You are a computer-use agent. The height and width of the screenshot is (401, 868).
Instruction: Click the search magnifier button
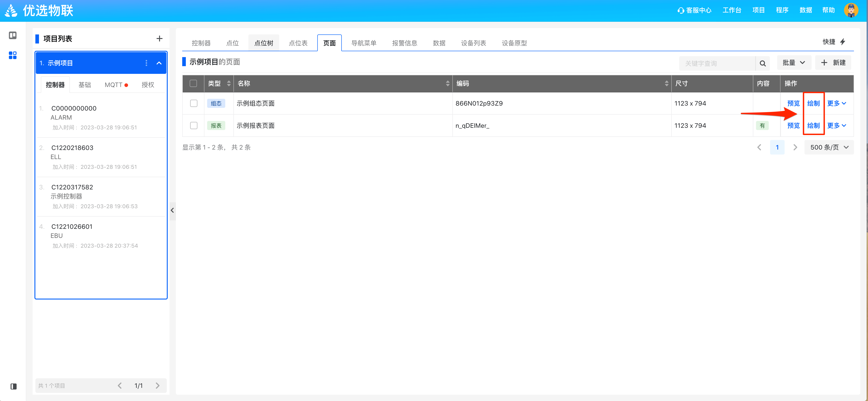tap(763, 63)
